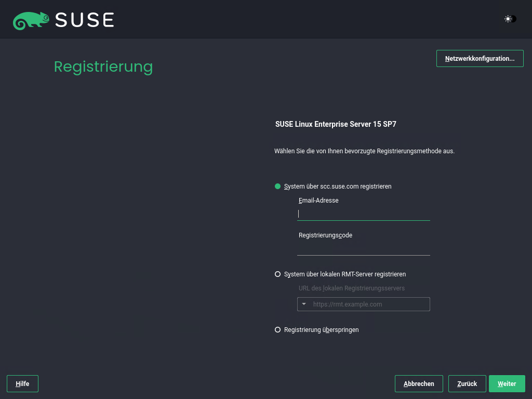The height and width of the screenshot is (399, 532).
Task: Toggle the light/dark theme sun switch
Action: (x=510, y=19)
